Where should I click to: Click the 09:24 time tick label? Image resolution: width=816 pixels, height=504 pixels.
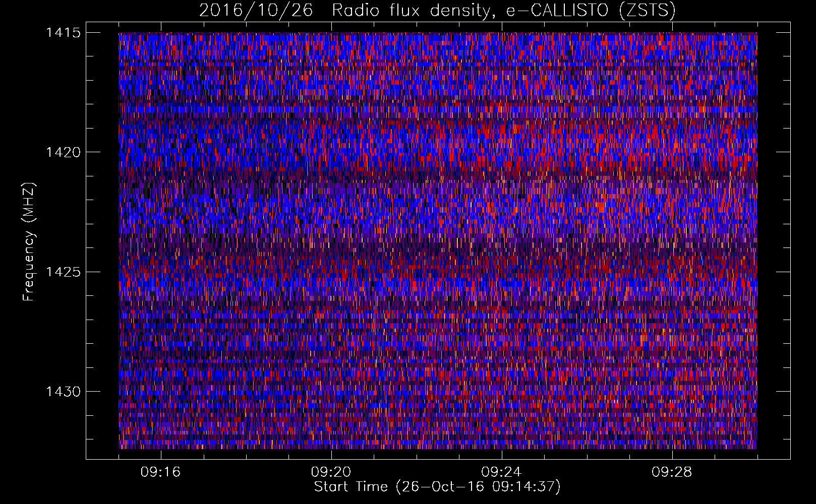501,472
